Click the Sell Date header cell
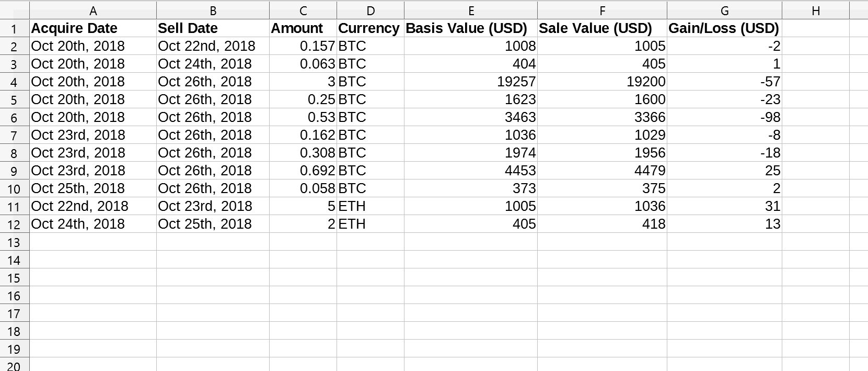Viewport: 868px width, 371px height. coord(213,28)
